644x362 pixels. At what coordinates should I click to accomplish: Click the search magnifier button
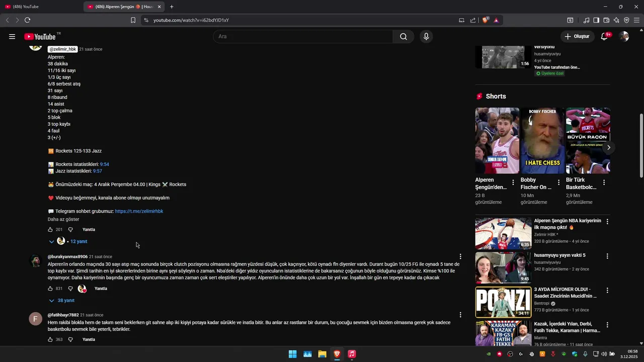404,36
